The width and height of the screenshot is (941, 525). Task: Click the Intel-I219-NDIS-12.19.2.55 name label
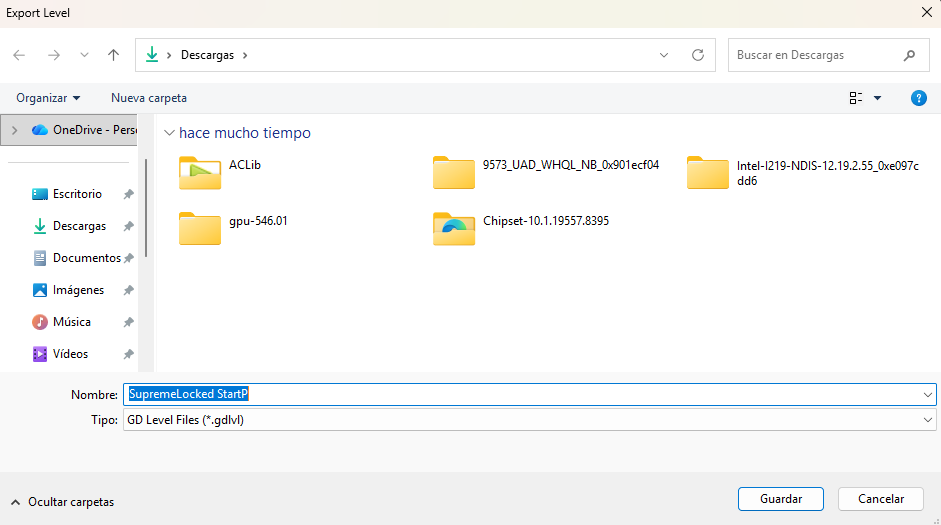pyautogui.click(x=828, y=173)
